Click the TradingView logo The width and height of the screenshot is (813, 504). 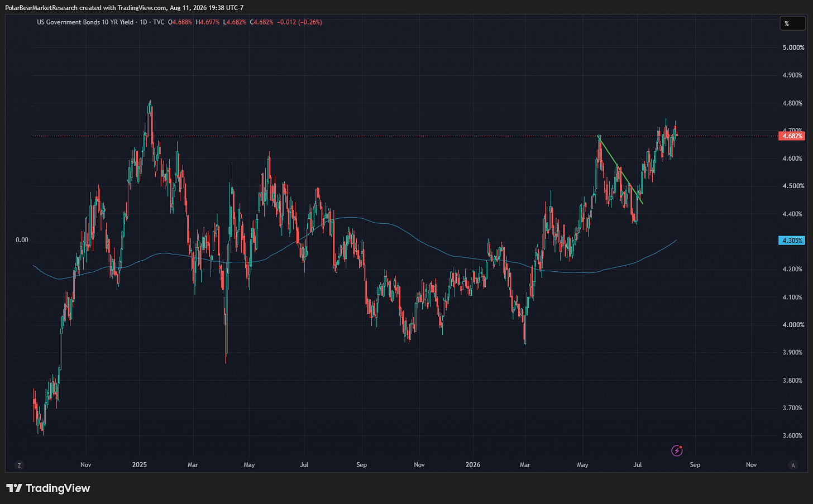(48, 488)
